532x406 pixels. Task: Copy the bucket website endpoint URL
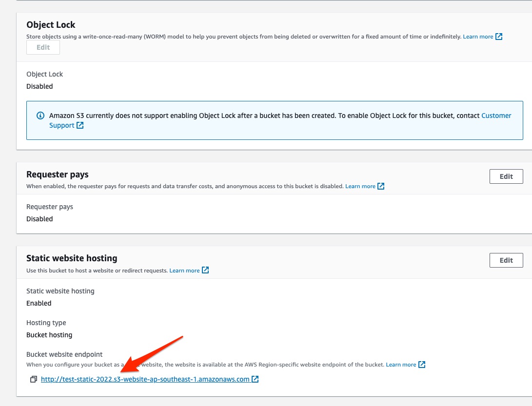tap(33, 379)
